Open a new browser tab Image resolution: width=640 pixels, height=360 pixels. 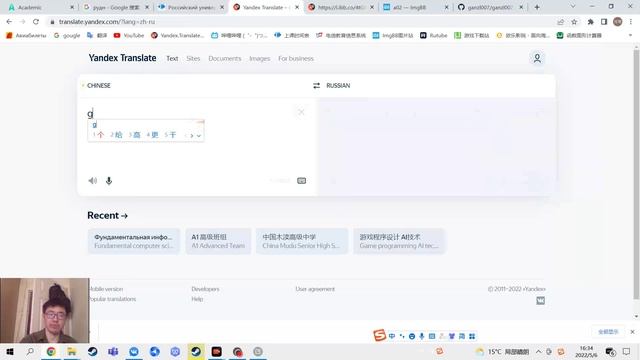pyautogui.click(x=537, y=7)
